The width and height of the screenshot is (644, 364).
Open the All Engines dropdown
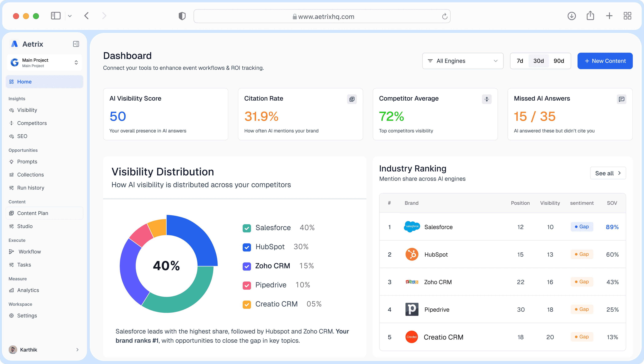pos(463,61)
